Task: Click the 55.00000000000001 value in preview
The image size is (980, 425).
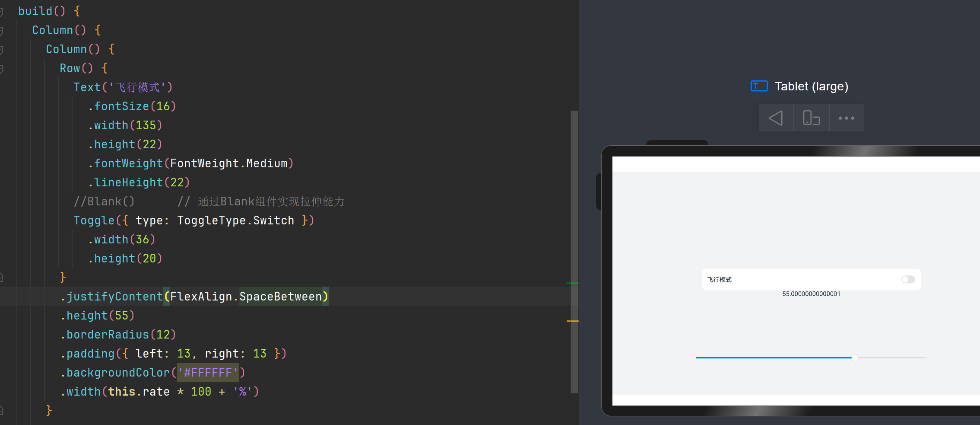Action: 811,294
